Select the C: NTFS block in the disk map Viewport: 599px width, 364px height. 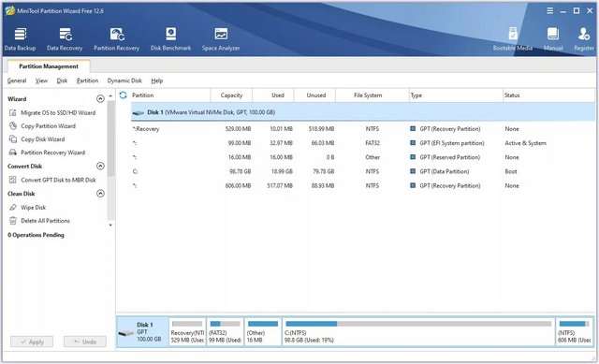tap(418, 332)
